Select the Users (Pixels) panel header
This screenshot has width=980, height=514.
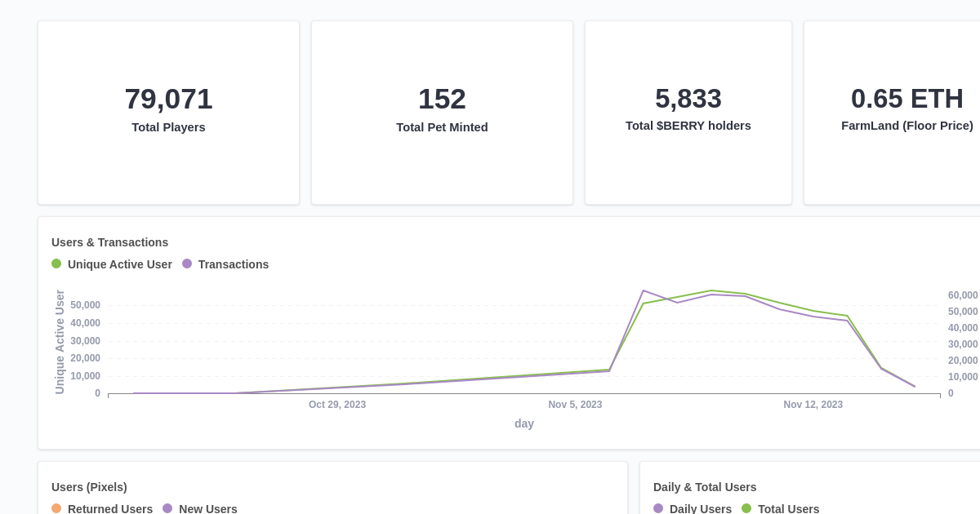tap(88, 487)
